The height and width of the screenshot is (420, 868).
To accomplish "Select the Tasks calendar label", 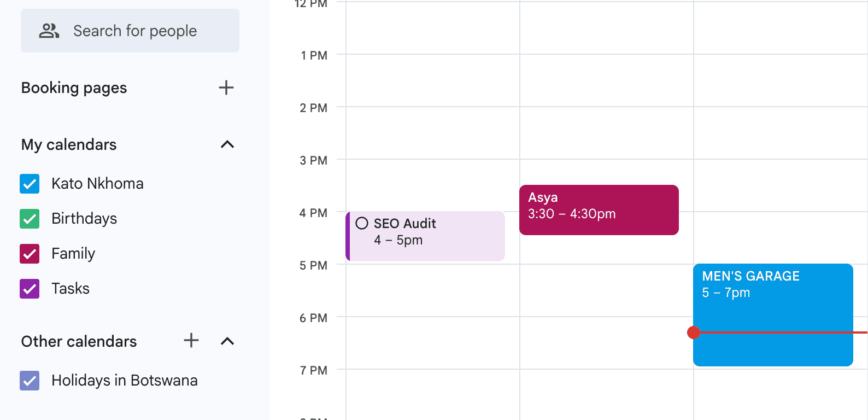I will (71, 288).
